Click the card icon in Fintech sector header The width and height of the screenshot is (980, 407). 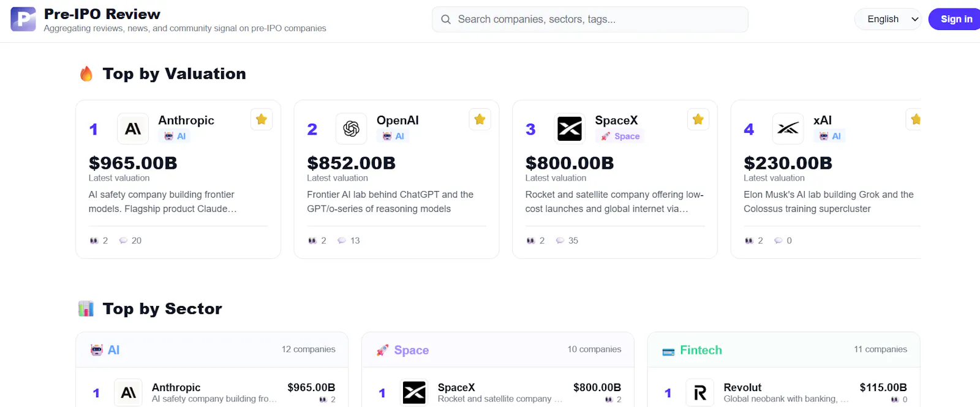(668, 351)
